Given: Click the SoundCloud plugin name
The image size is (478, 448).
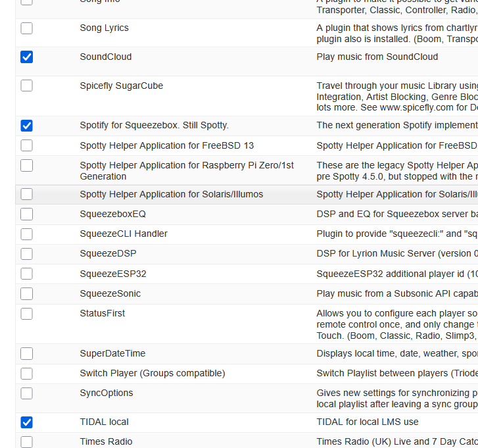Looking at the screenshot, I should coord(106,57).
